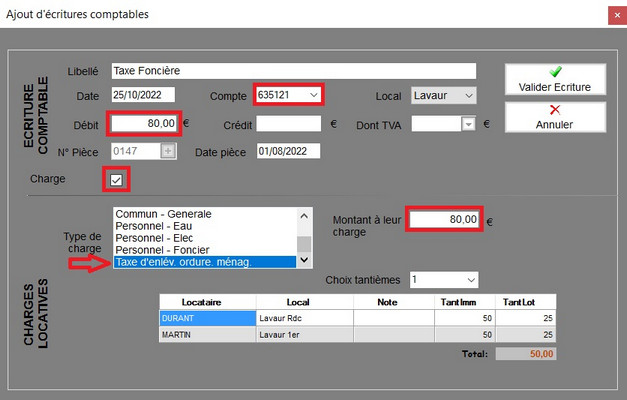
Task: Toggle the Charge checkbox
Action: pos(117,180)
